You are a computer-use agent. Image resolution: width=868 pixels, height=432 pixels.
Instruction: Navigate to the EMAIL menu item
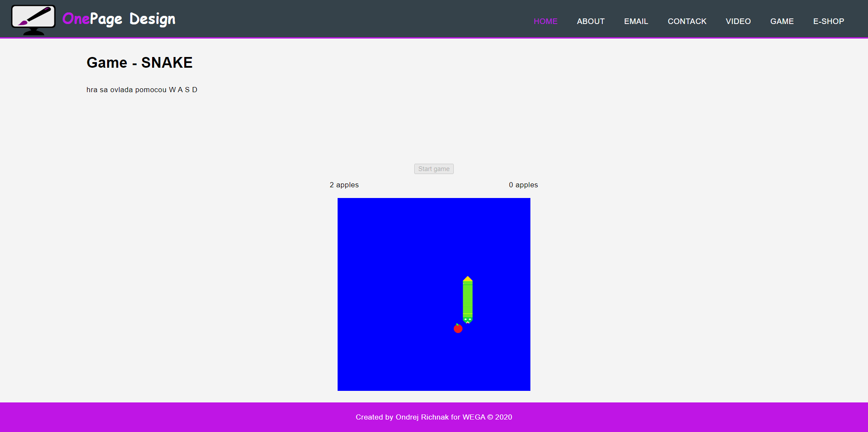click(636, 21)
